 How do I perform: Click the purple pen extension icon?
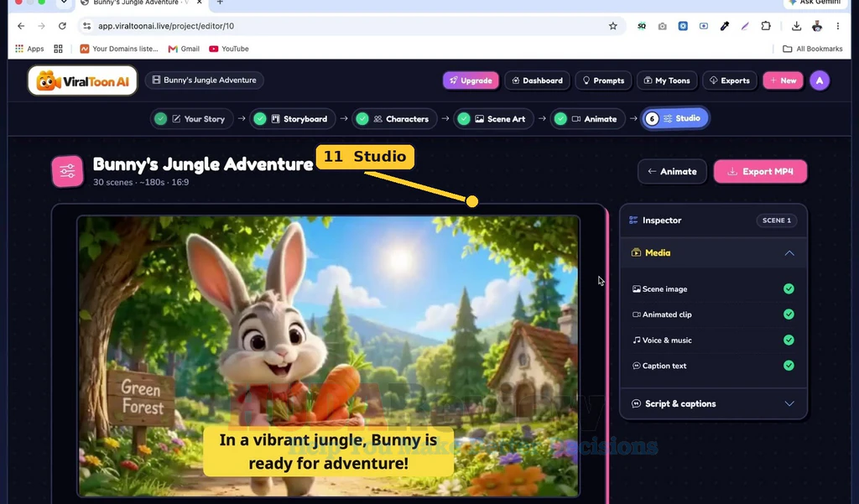pyautogui.click(x=745, y=26)
